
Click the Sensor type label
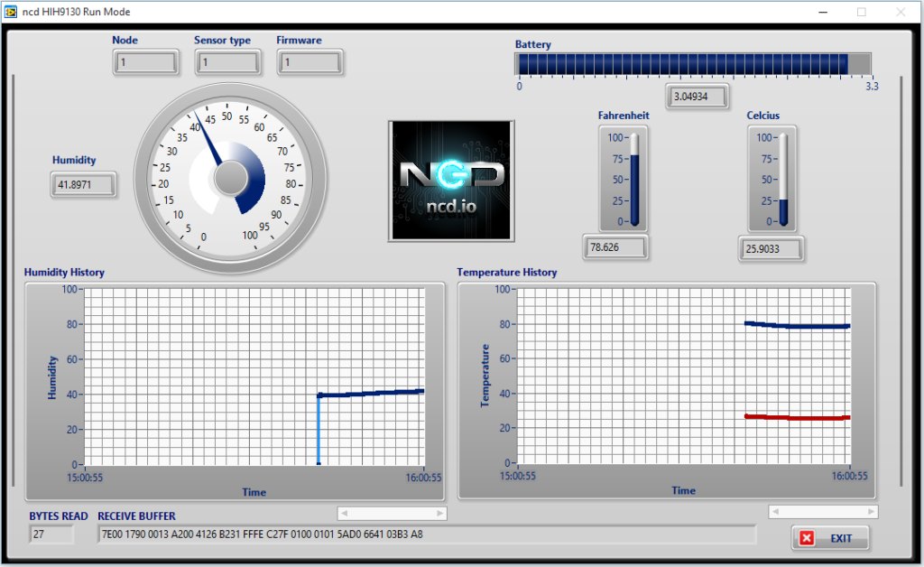222,40
